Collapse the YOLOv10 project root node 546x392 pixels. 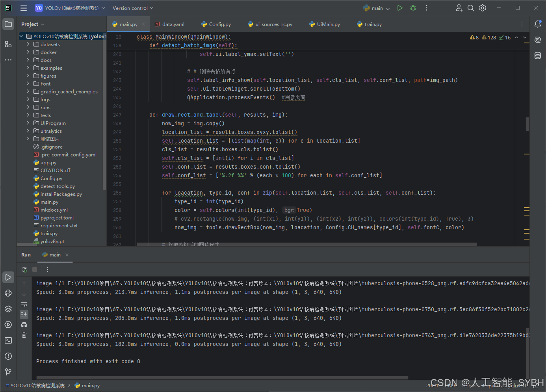click(x=21, y=36)
